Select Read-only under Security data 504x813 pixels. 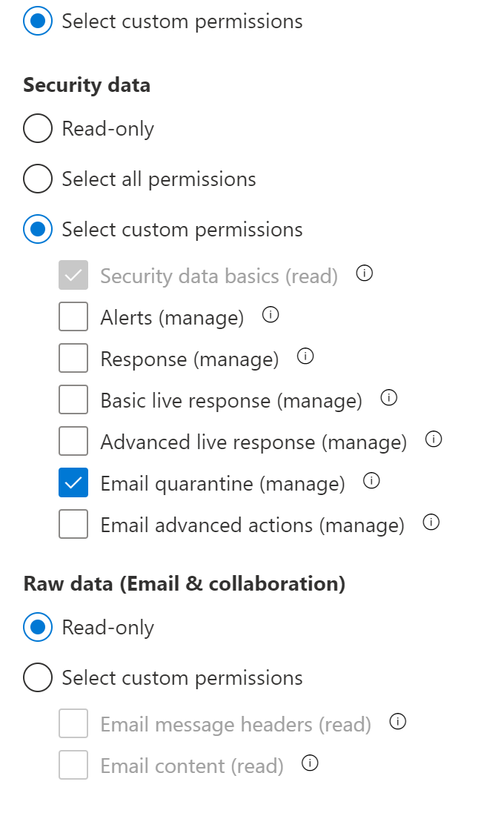coord(38,129)
